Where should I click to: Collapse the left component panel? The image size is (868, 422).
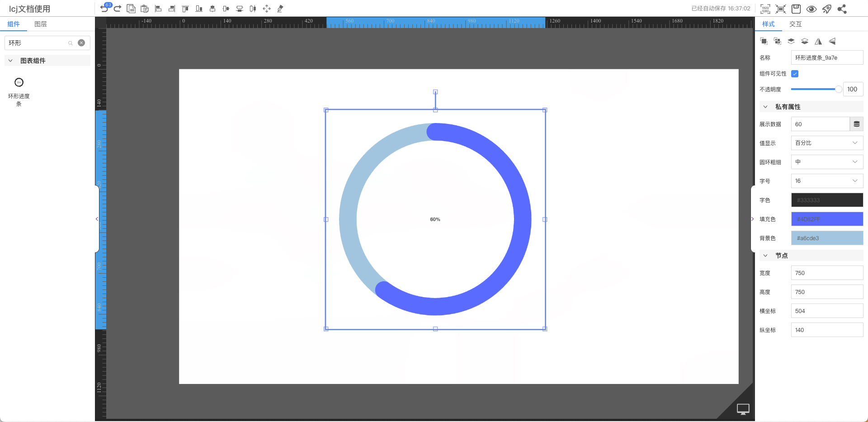pos(97,219)
